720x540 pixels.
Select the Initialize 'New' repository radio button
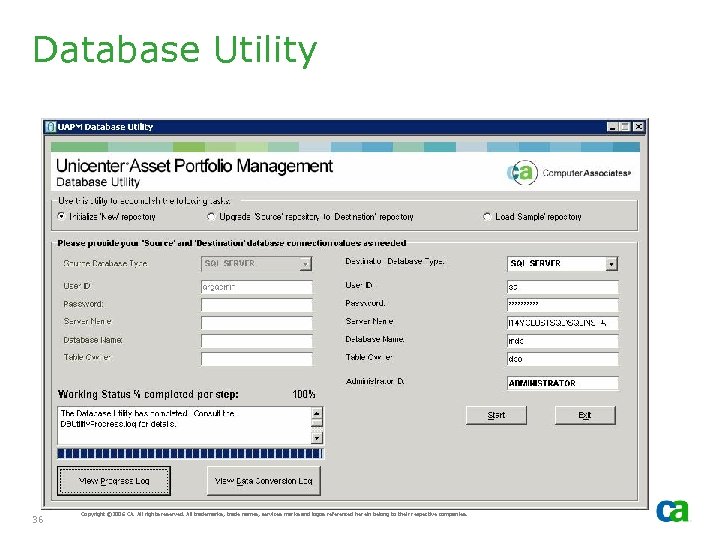62,216
